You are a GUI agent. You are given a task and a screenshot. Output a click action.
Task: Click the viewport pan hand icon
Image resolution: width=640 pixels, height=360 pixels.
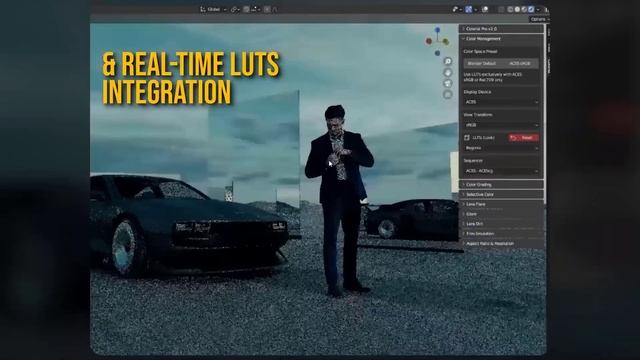[448, 72]
